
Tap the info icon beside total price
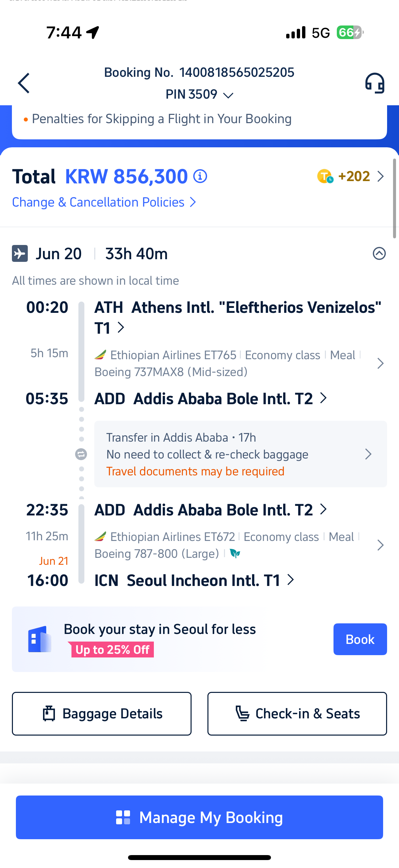[200, 176]
